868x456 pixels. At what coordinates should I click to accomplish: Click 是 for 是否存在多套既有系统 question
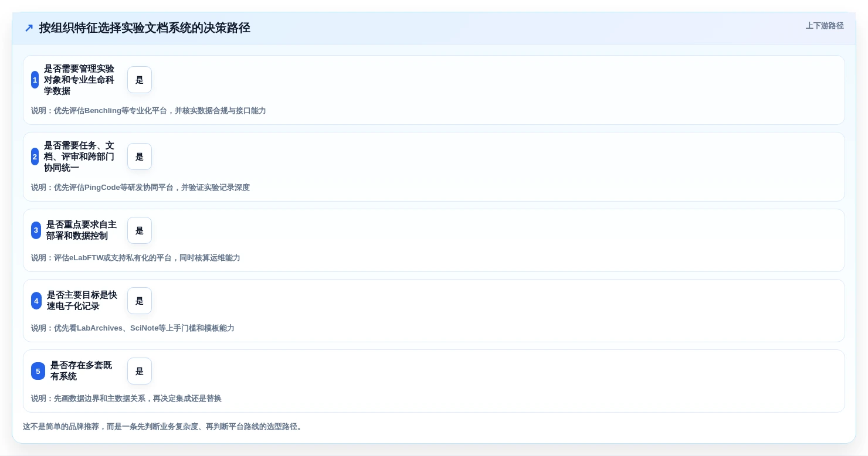tap(140, 371)
